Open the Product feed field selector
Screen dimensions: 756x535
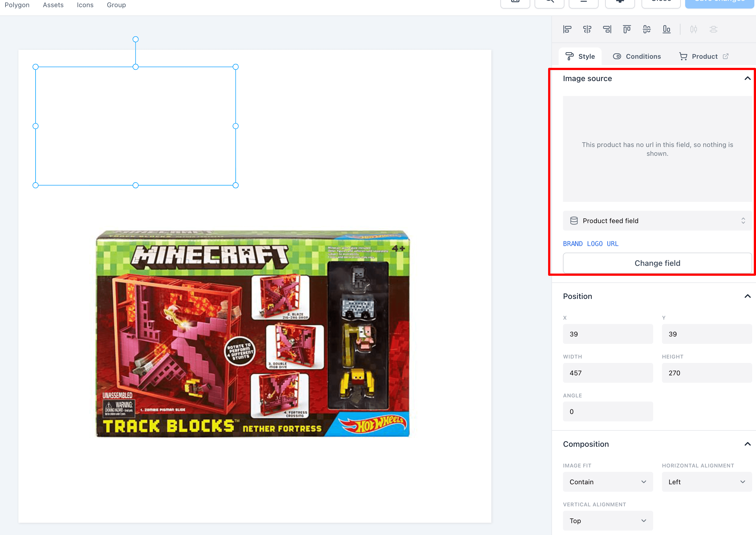point(657,221)
